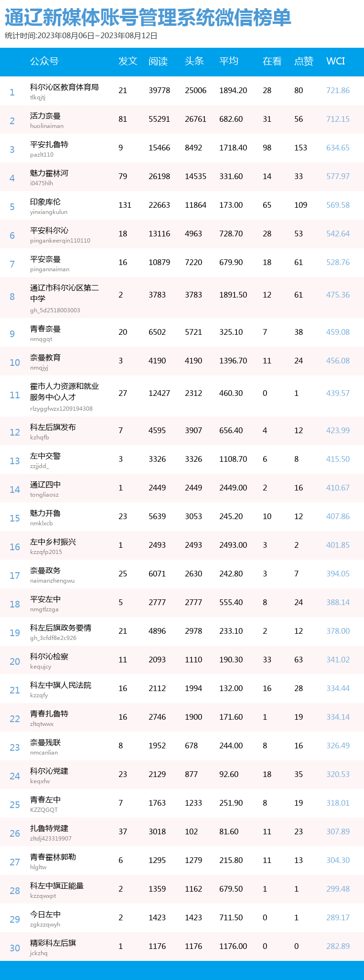Click headline value 26761

(x=195, y=119)
